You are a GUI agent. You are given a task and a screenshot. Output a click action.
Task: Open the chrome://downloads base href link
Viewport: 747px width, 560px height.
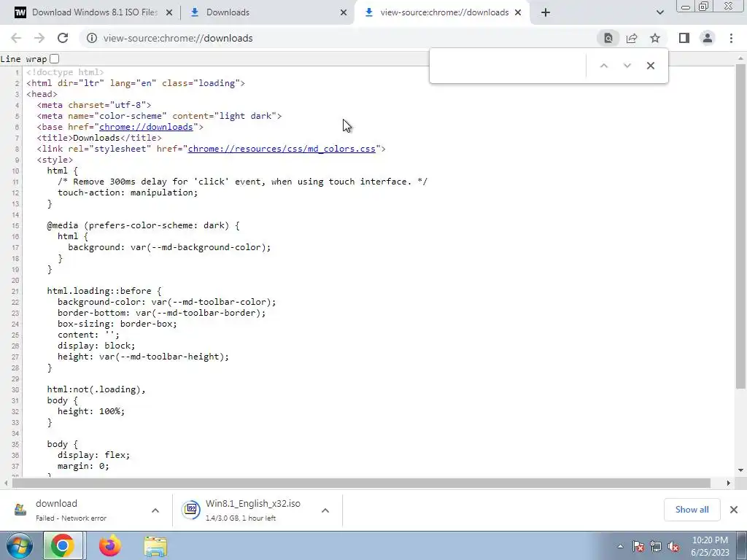coord(146,127)
